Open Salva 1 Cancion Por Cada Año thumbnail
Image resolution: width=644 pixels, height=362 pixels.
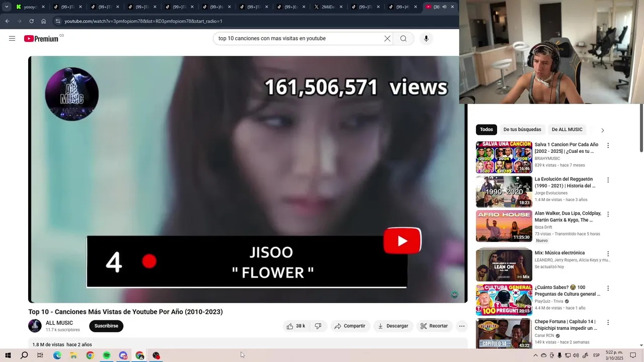pos(504,157)
